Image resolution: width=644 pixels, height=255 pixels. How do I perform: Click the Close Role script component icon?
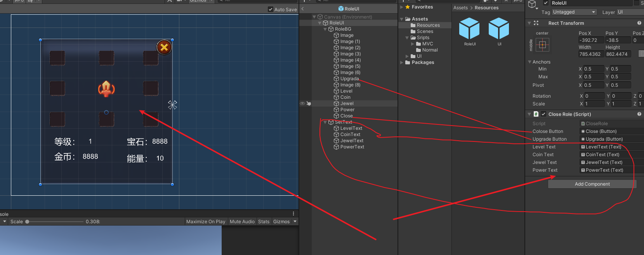[x=536, y=114]
